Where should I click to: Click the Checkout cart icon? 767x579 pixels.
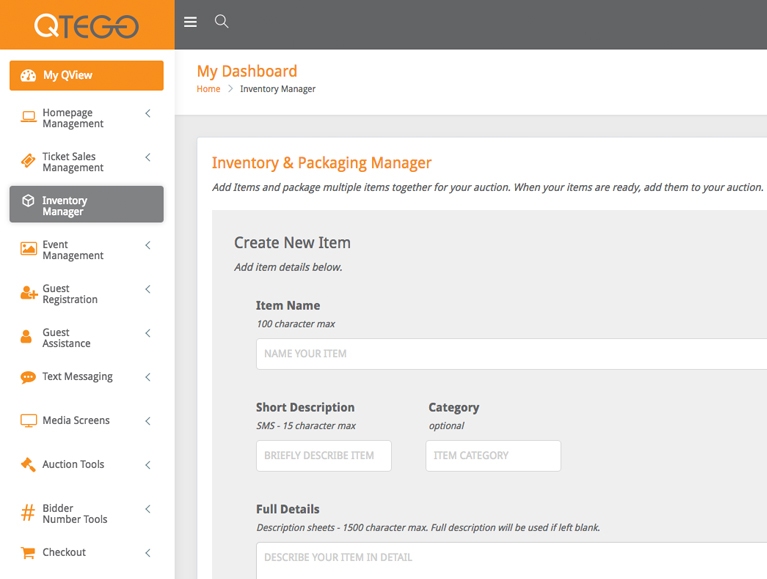coord(28,552)
